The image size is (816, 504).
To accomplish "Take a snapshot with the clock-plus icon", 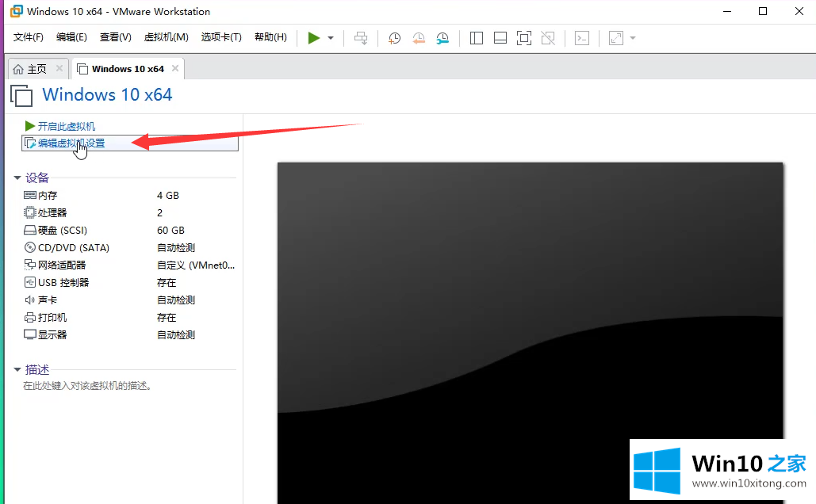I will [394, 38].
